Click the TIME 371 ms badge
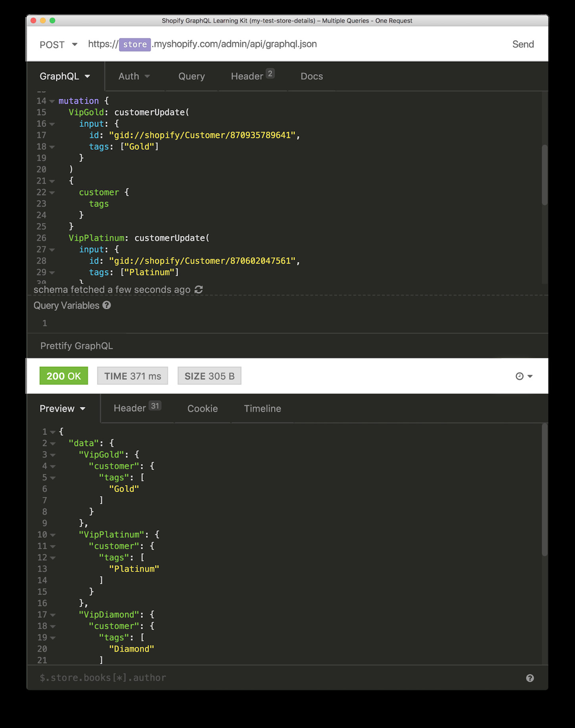The height and width of the screenshot is (728, 575). click(132, 376)
